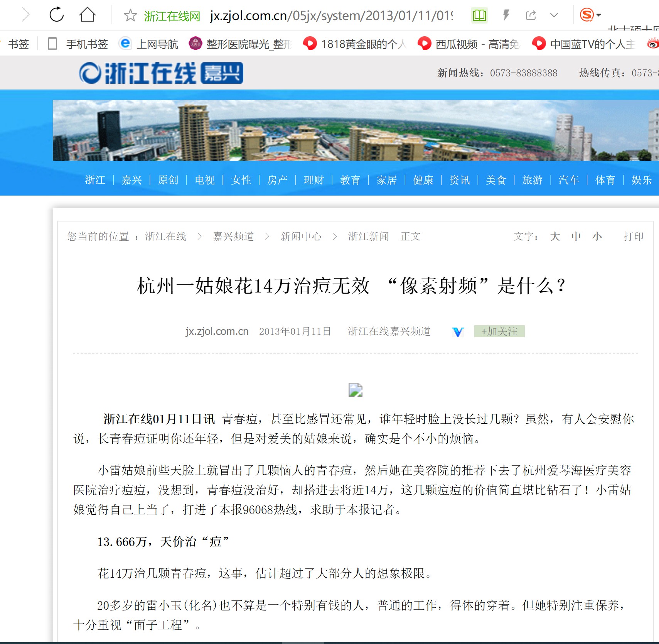The image size is (659, 644).
Task: Open 上网导航 bookmark
Action: point(149,44)
